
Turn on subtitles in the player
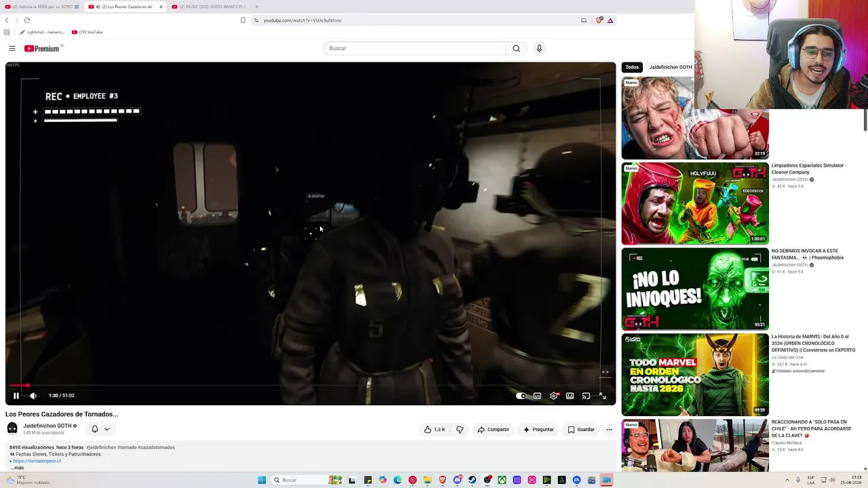pos(537,396)
